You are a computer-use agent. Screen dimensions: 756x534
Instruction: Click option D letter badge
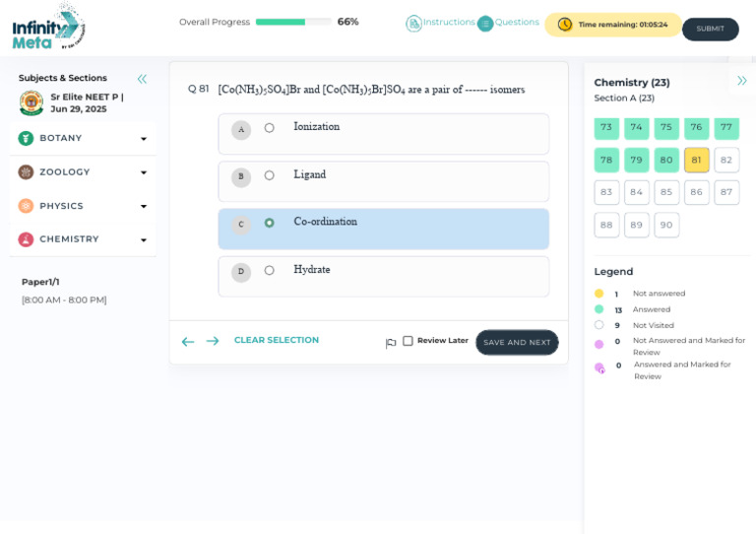coord(241,272)
